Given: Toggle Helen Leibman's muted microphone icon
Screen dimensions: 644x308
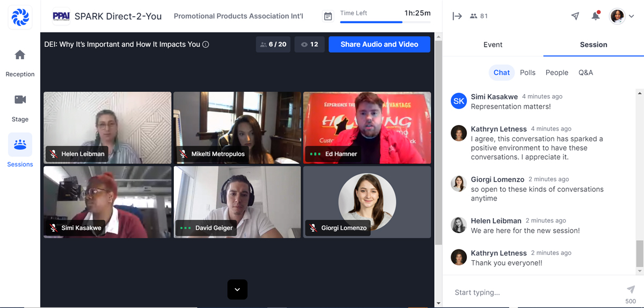Looking at the screenshot, I should click(x=54, y=154).
